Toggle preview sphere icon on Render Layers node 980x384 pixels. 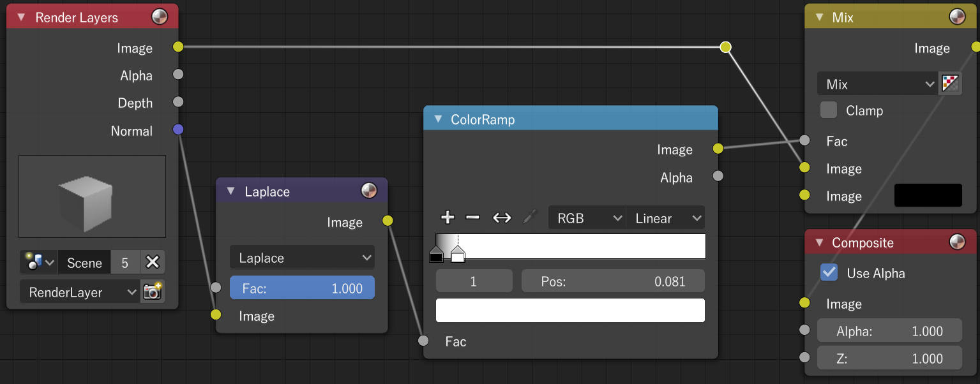[x=160, y=17]
